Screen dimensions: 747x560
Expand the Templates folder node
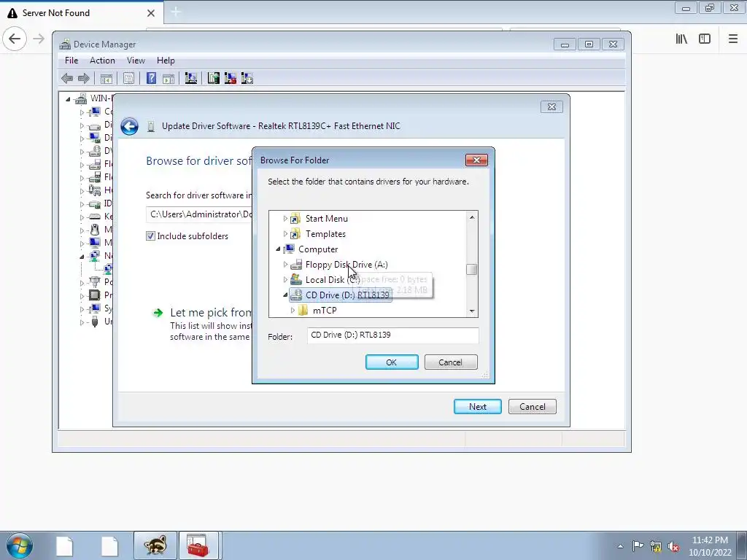pyautogui.click(x=285, y=234)
